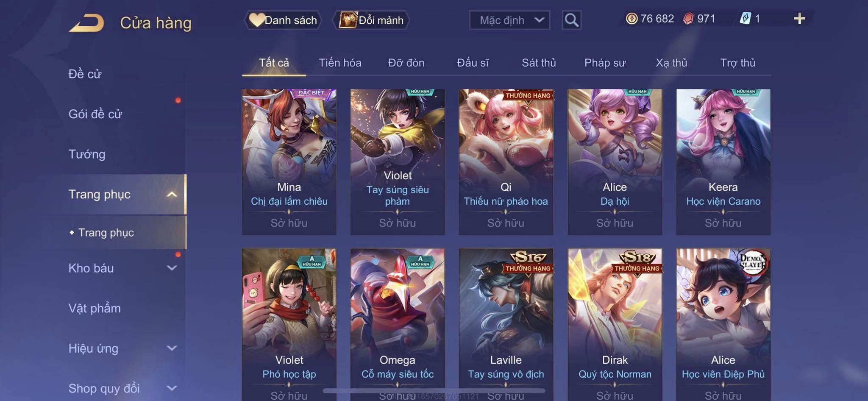Open Danh sách wishlist with heart icon
868x401 pixels.
tap(283, 20)
